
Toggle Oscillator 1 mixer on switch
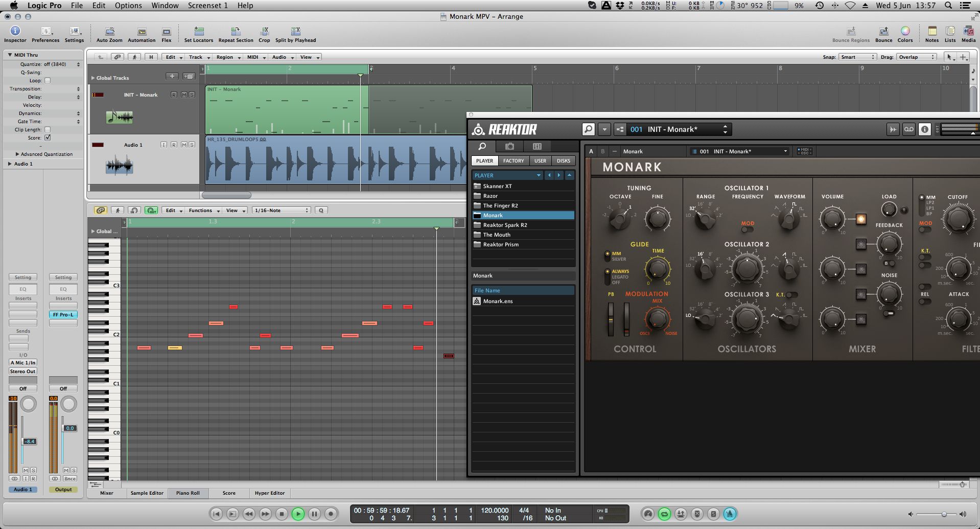tap(861, 219)
